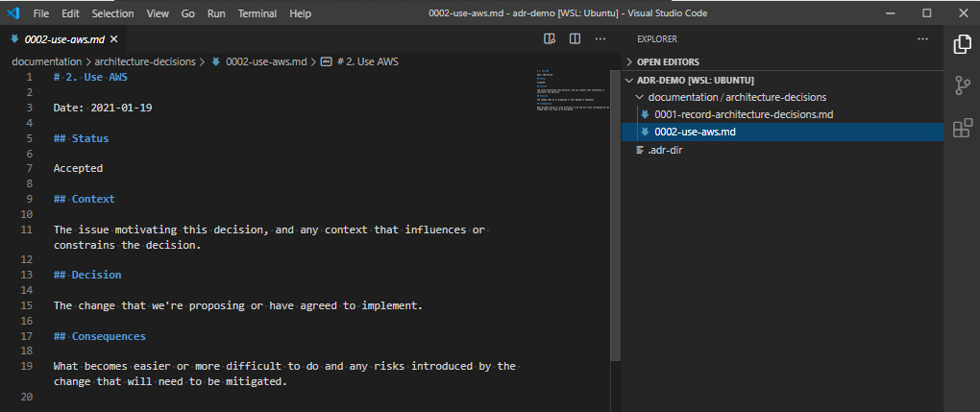The height and width of the screenshot is (412, 980).
Task: Open the Selection menu
Action: (x=112, y=13)
